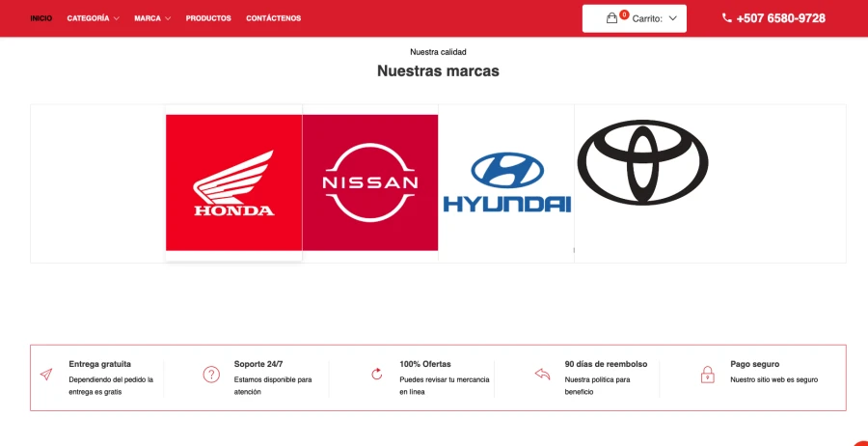868x446 pixels.
Task: Click the Soporte 24/7 title
Action: pos(258,364)
